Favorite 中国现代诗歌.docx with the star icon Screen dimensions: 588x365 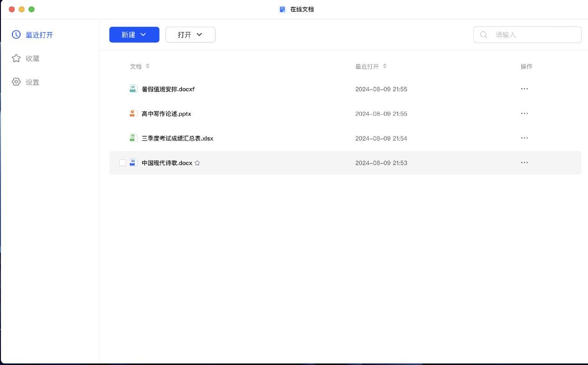[197, 163]
